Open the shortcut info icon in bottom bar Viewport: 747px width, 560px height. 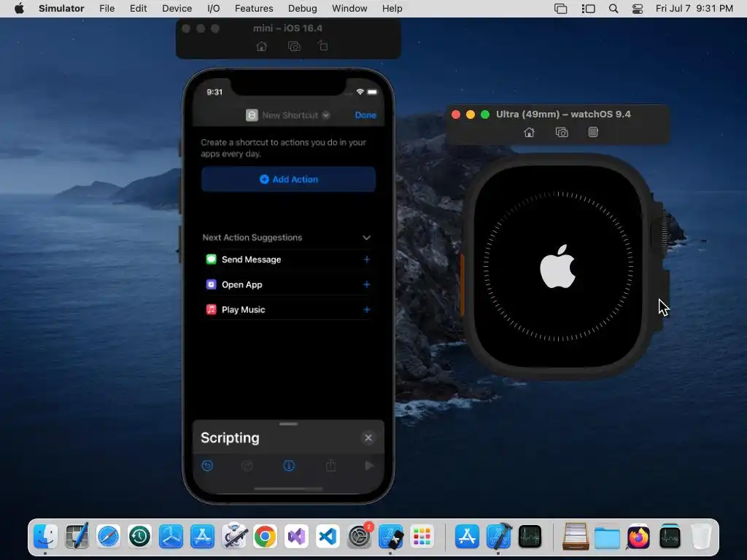pyautogui.click(x=289, y=466)
